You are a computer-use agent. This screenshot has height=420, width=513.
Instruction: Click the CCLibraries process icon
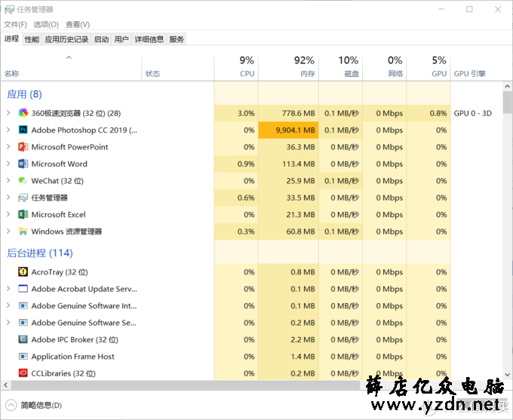coord(23,373)
